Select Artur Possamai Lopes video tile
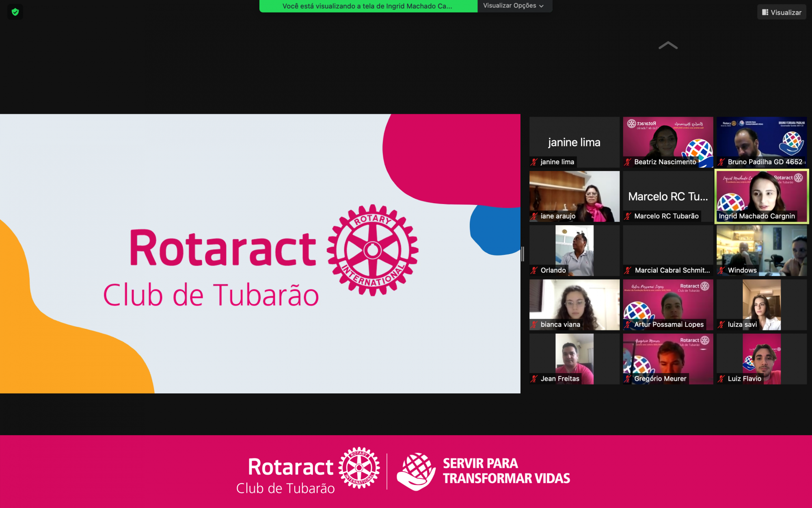This screenshot has height=508, width=812. pyautogui.click(x=668, y=304)
